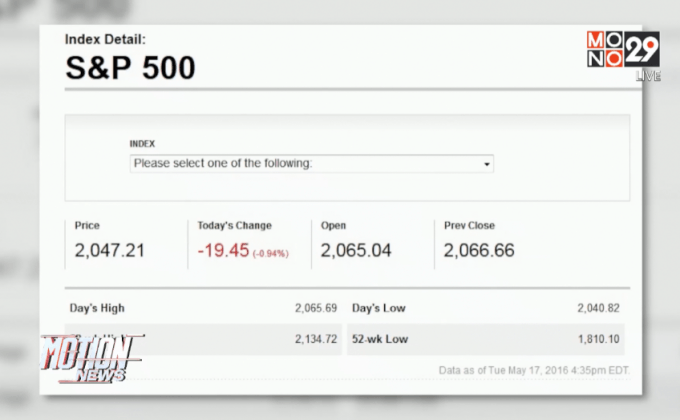
Task: Select the Price value 2,047.21
Action: (109, 250)
